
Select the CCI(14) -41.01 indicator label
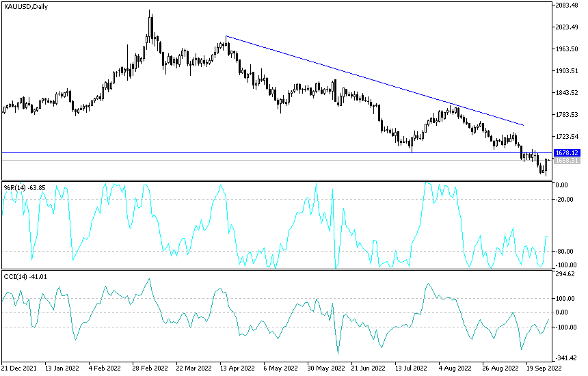tap(25, 277)
